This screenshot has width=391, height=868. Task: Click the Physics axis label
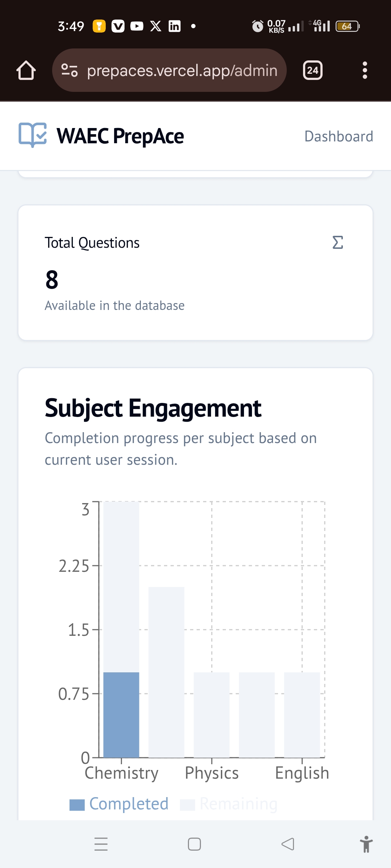[x=212, y=773]
